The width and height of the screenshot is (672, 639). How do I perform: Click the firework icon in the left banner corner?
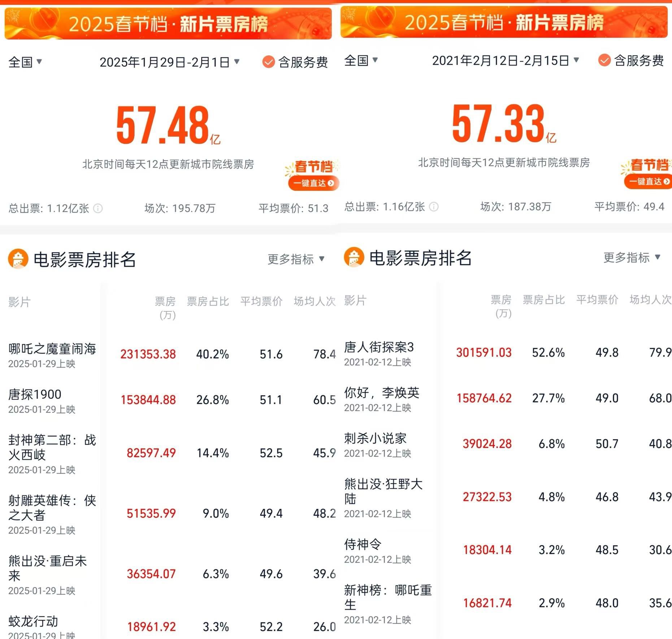[x=14, y=14]
